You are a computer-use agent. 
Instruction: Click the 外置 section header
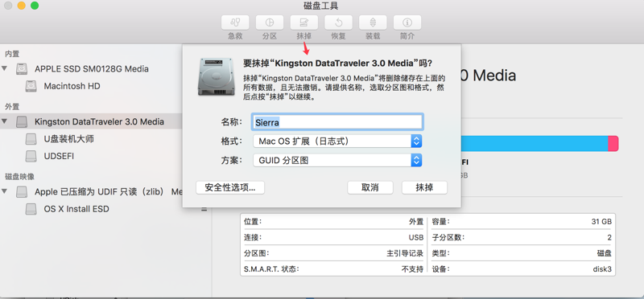pyautogui.click(x=12, y=107)
